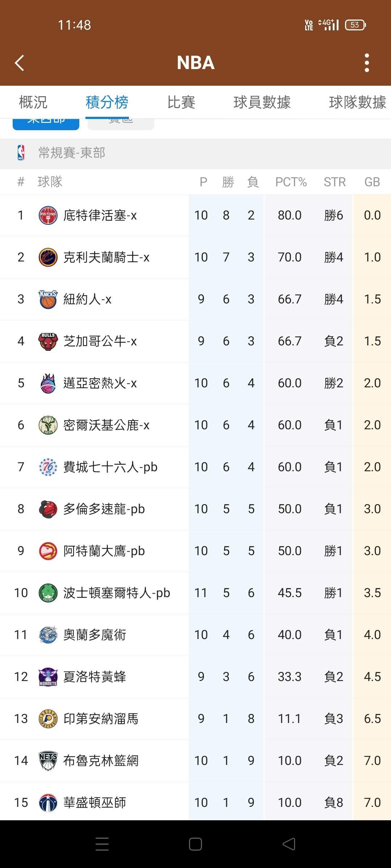Image resolution: width=391 pixels, height=868 pixels.
Task: Open the 球隊數據 team stats tab
Action: (357, 102)
